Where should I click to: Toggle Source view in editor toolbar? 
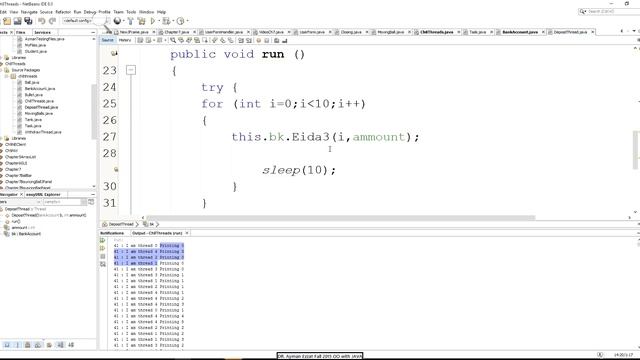pyautogui.click(x=108, y=40)
